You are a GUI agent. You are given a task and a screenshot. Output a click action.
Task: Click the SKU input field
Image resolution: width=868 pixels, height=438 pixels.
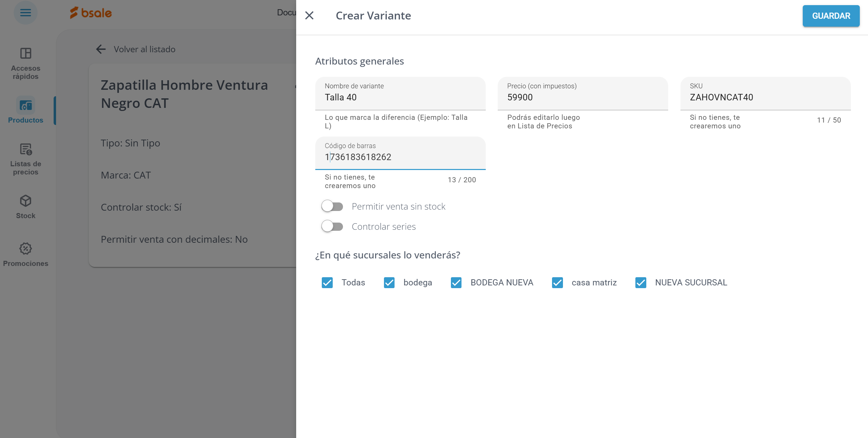tap(765, 97)
